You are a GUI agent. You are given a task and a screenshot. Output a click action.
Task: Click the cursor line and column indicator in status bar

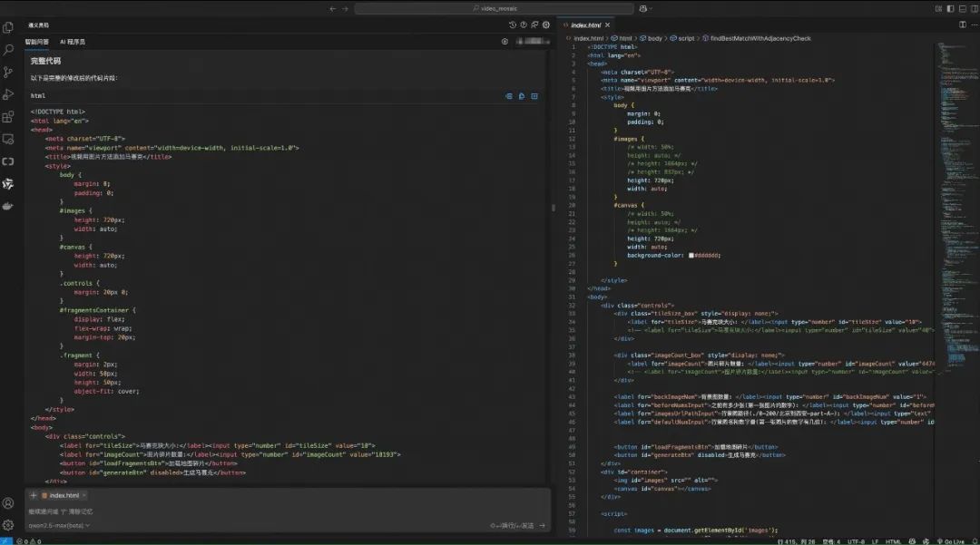[797, 541]
